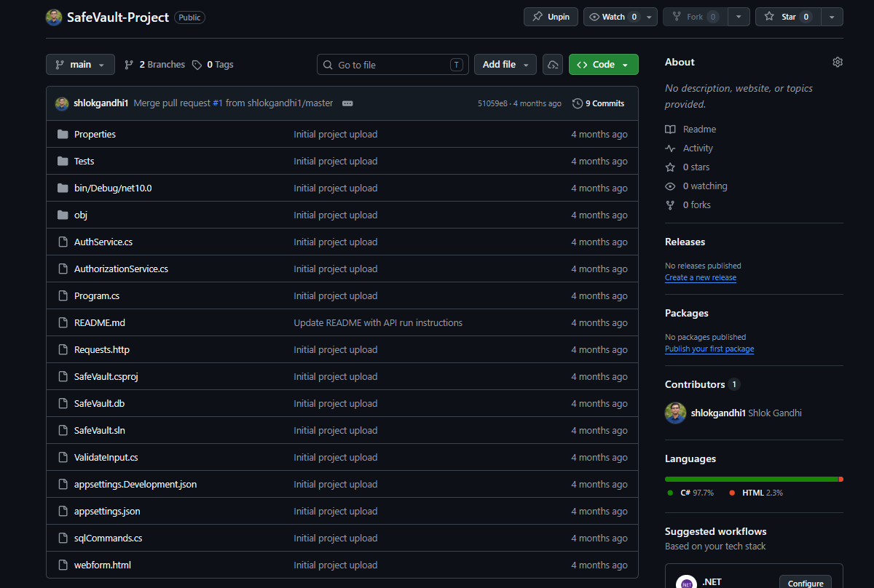The height and width of the screenshot is (588, 874).
Task: Open the 2 Branches link
Action: coord(154,65)
